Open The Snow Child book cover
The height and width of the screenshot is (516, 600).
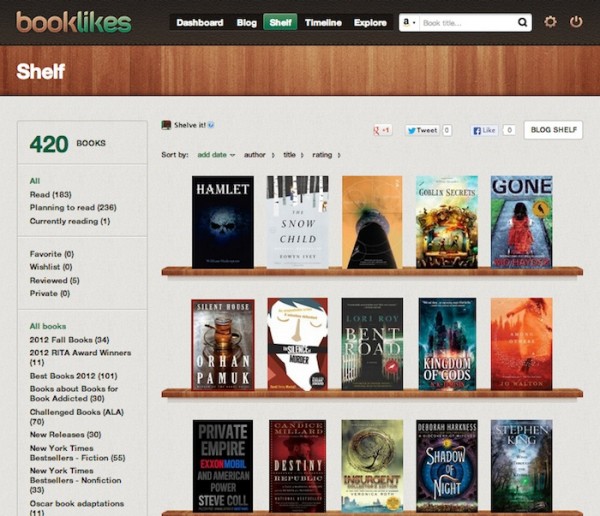(x=298, y=222)
